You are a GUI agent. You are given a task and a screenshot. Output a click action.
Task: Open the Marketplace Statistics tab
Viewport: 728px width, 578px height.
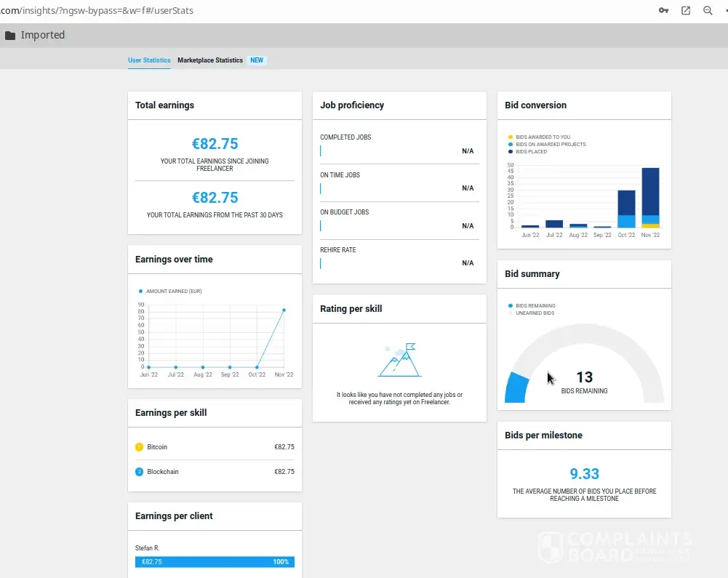[x=210, y=60]
